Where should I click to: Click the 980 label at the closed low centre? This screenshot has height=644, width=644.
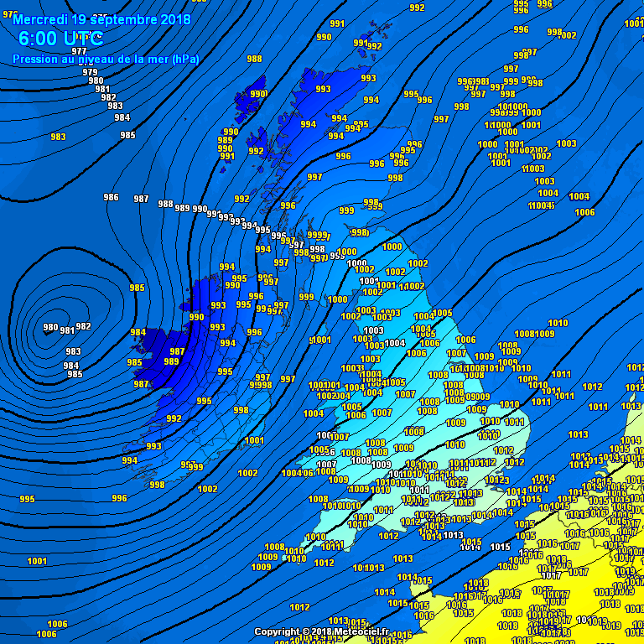50,328
